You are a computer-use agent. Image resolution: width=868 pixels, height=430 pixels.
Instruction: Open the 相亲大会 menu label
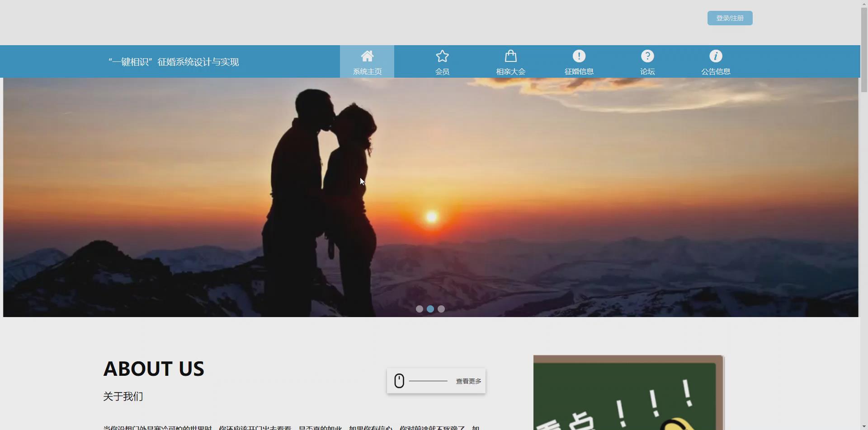tap(511, 71)
